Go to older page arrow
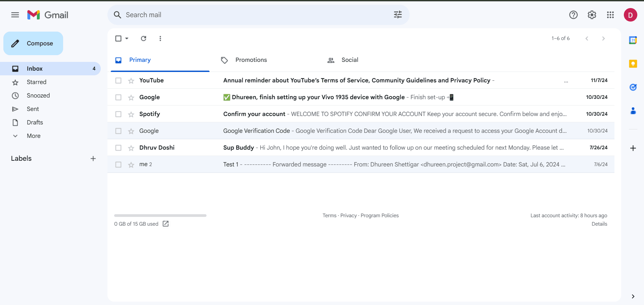This screenshot has height=305, width=644. [603, 38]
